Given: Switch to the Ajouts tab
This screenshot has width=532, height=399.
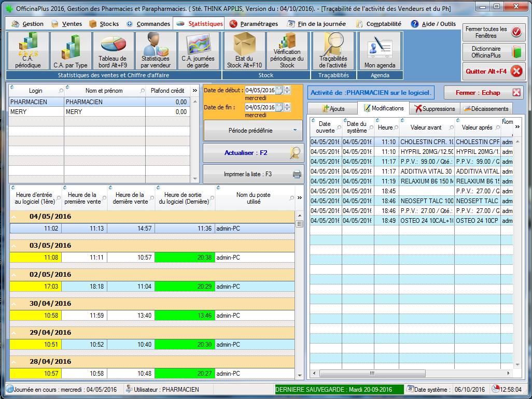Looking at the screenshot, I should pyautogui.click(x=333, y=109).
